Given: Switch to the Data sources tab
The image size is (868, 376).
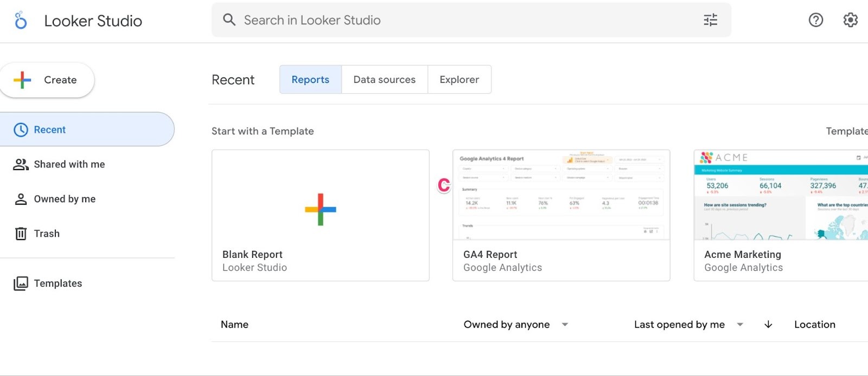Looking at the screenshot, I should pyautogui.click(x=385, y=80).
